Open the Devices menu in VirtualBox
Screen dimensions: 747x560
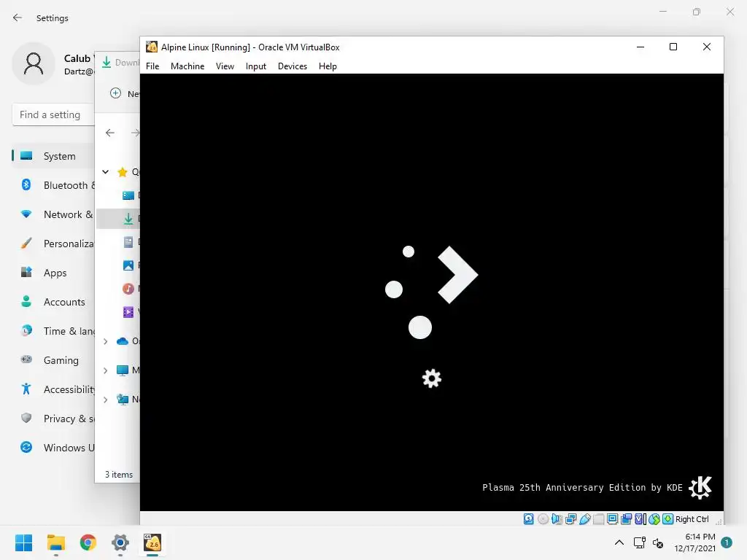(x=293, y=66)
